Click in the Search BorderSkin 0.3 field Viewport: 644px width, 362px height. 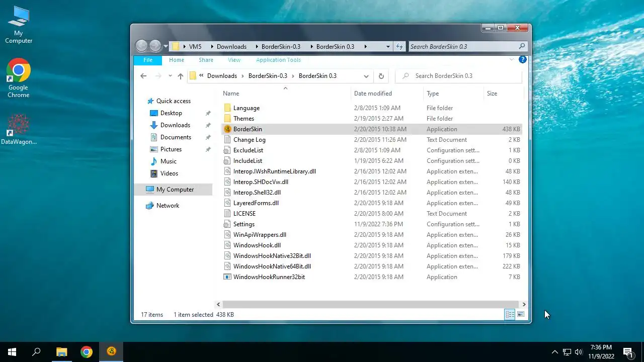point(459,76)
